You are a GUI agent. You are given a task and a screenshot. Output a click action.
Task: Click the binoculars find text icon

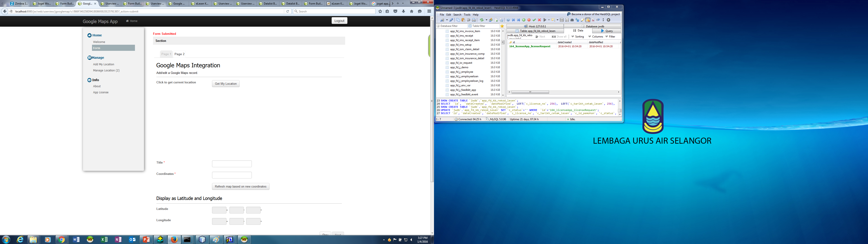point(572,20)
